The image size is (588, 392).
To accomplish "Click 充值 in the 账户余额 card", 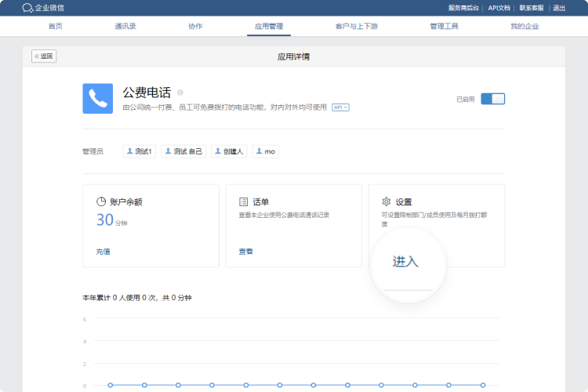I will pyautogui.click(x=103, y=252).
